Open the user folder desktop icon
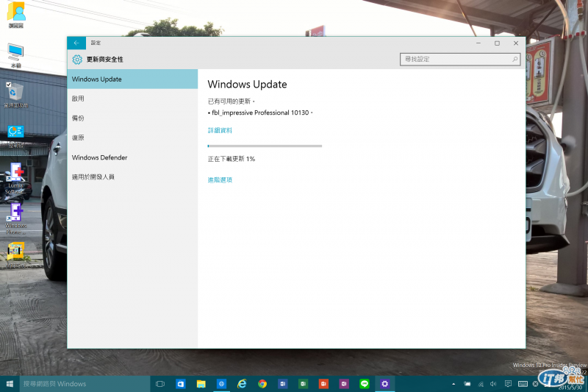 click(x=15, y=15)
